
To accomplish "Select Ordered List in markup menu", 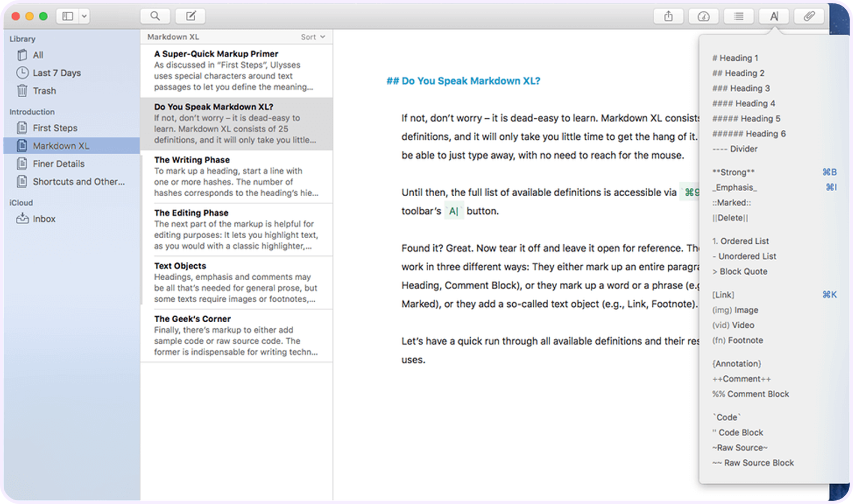I will point(741,241).
